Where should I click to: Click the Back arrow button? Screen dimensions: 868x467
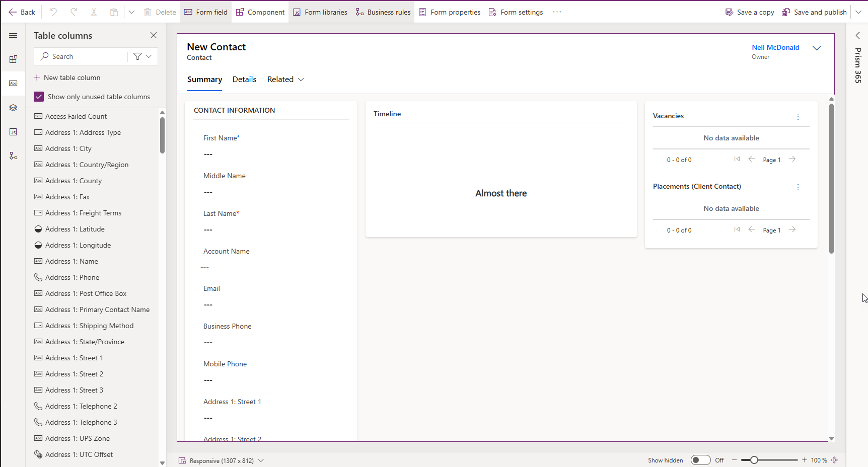22,12
